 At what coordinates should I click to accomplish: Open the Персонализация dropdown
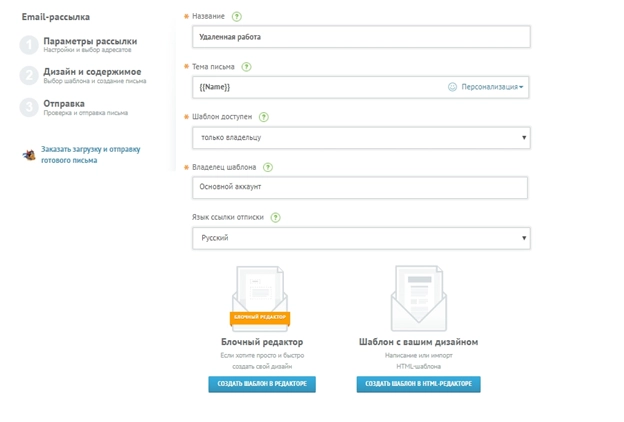coord(492,87)
